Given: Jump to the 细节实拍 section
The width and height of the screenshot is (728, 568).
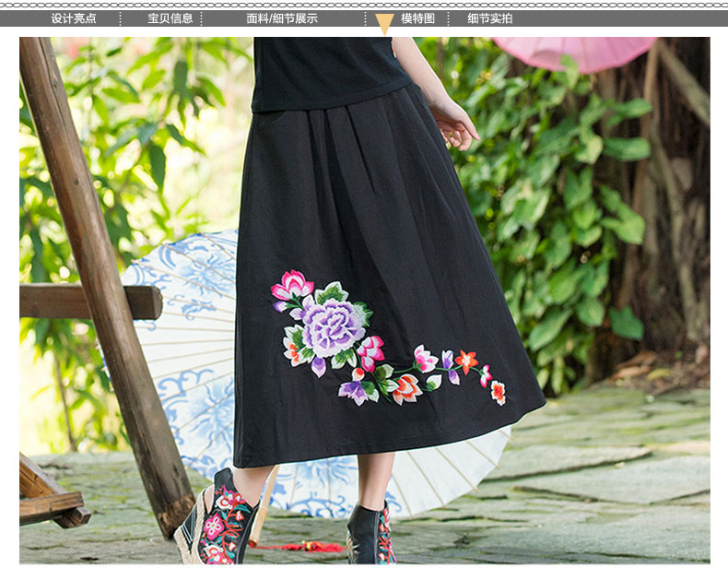Looking at the screenshot, I should (x=490, y=18).
